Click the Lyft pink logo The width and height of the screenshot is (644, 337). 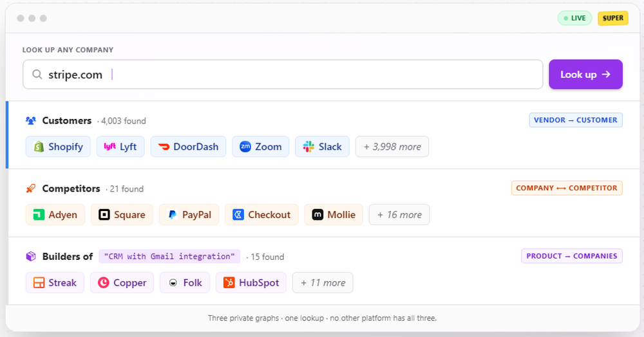[109, 147]
